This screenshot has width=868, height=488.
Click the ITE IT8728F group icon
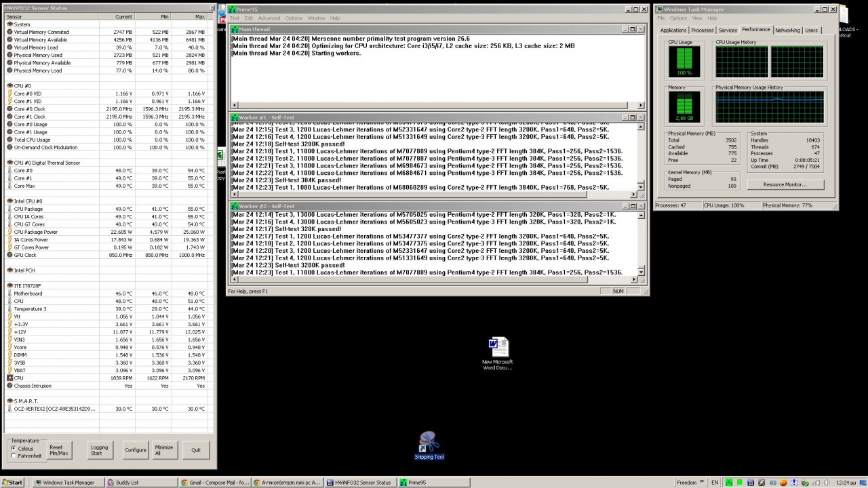(9, 286)
